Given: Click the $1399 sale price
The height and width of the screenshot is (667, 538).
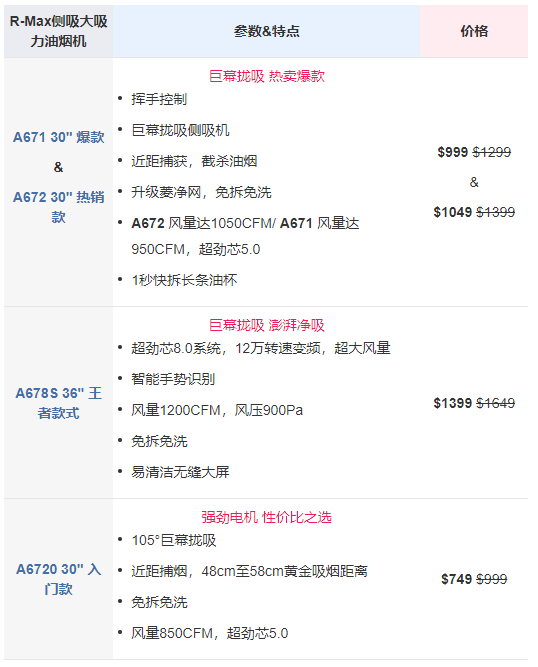Looking at the screenshot, I should click(x=453, y=403).
